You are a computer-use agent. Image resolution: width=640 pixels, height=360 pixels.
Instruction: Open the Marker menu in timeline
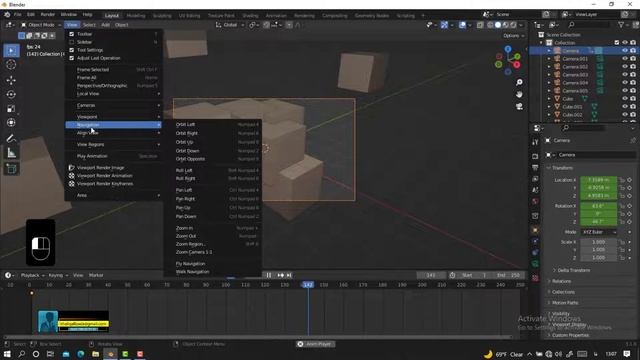96,276
